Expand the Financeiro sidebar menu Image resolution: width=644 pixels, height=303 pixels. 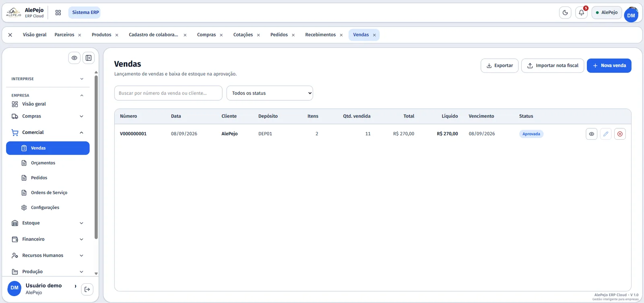click(x=48, y=239)
